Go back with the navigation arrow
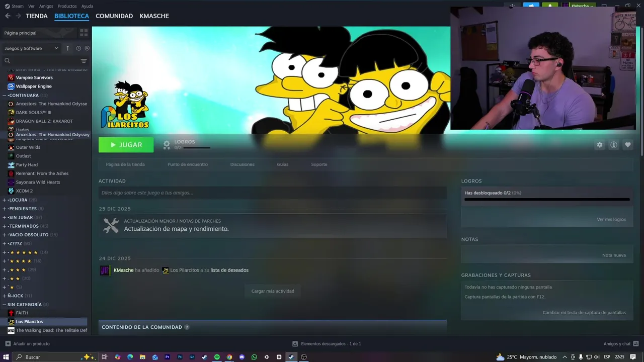The height and width of the screenshot is (362, 644). pyautogui.click(x=8, y=16)
